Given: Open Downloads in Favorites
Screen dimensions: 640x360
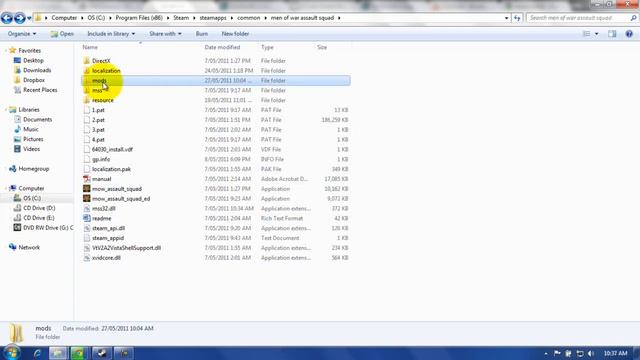Looking at the screenshot, I should (37, 70).
